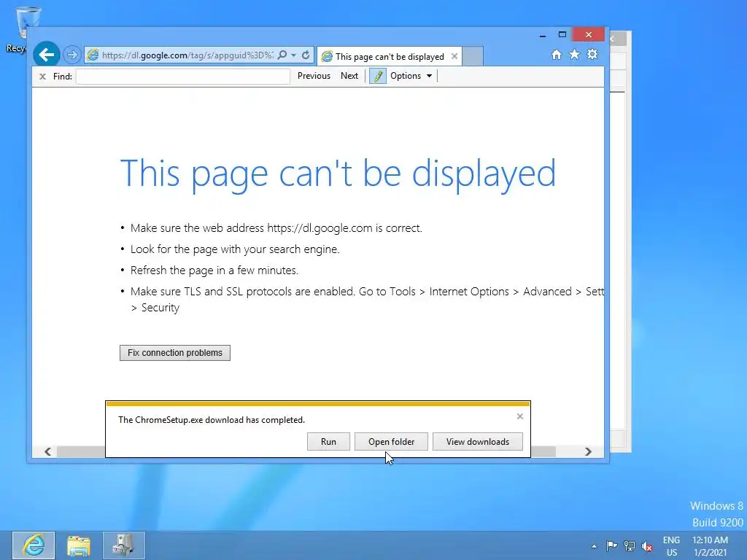Open Favorites star icon
Viewport: 747px width, 560px height.
tap(575, 54)
